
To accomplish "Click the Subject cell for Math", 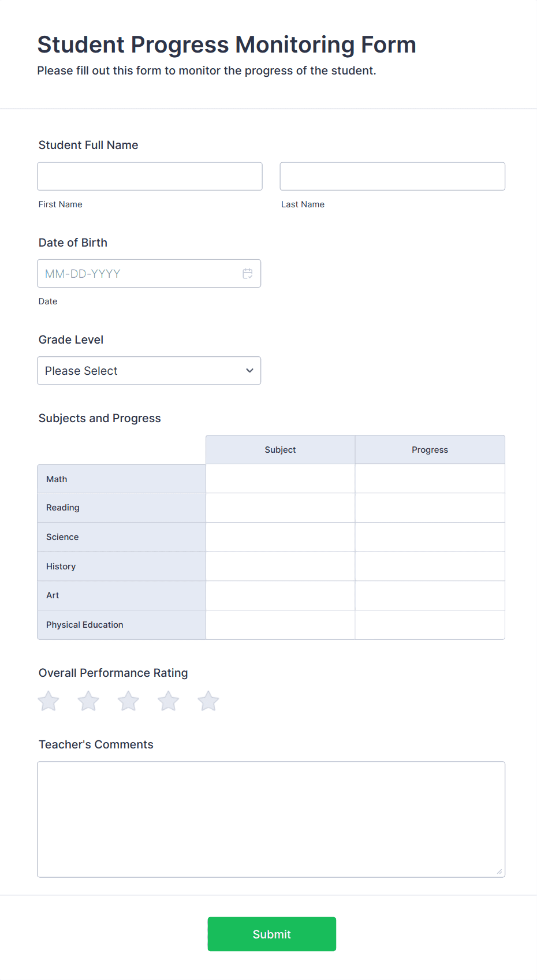I will [279, 478].
